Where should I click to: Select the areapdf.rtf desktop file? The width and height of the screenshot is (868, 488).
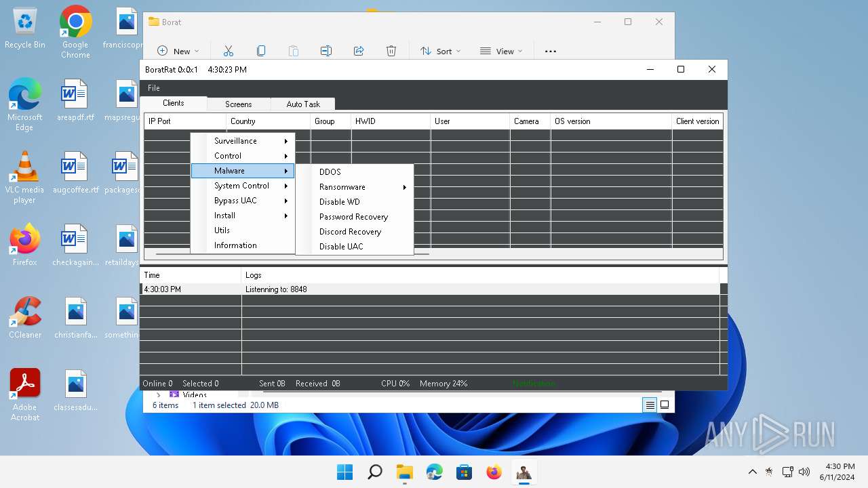tap(75, 99)
